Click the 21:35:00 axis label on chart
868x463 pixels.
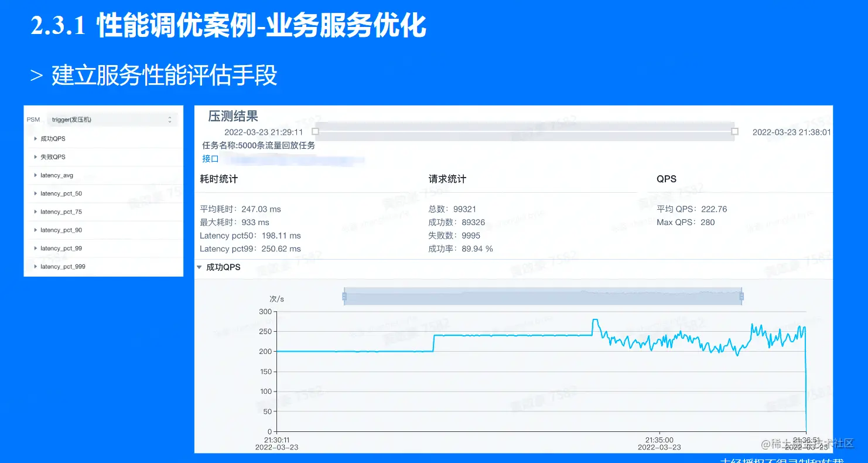pos(659,440)
